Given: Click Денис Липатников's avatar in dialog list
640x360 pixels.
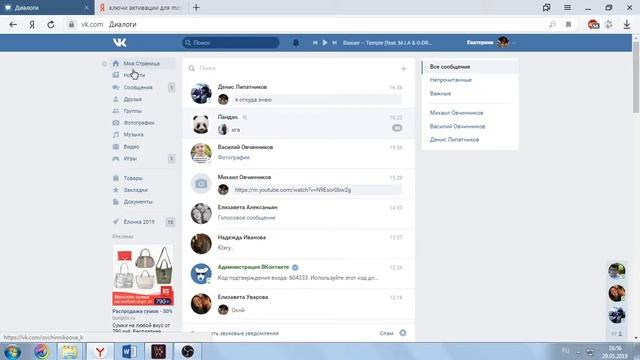Looking at the screenshot, I should pos(201,93).
